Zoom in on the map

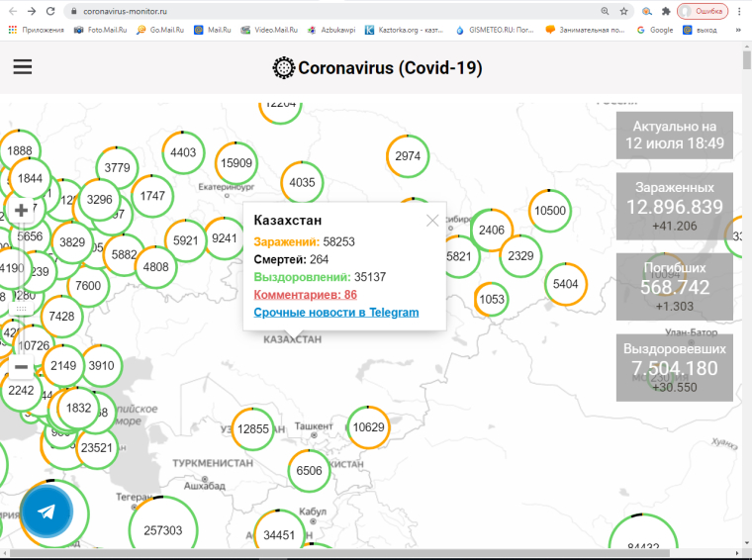[x=21, y=211]
